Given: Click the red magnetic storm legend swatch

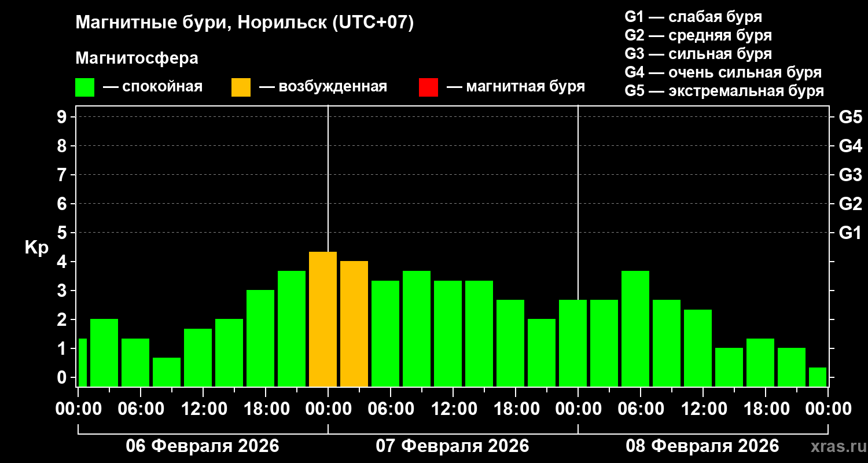Looking at the screenshot, I should pos(428,87).
